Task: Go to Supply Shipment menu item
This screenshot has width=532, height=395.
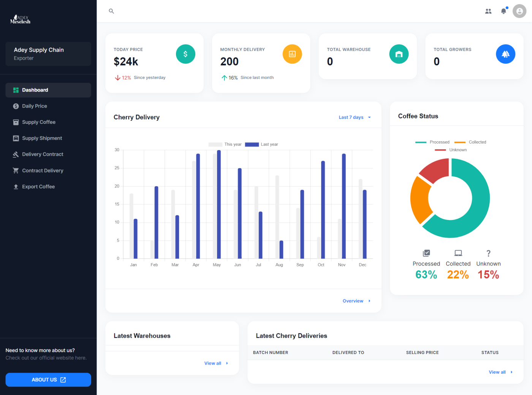Action: (42, 138)
